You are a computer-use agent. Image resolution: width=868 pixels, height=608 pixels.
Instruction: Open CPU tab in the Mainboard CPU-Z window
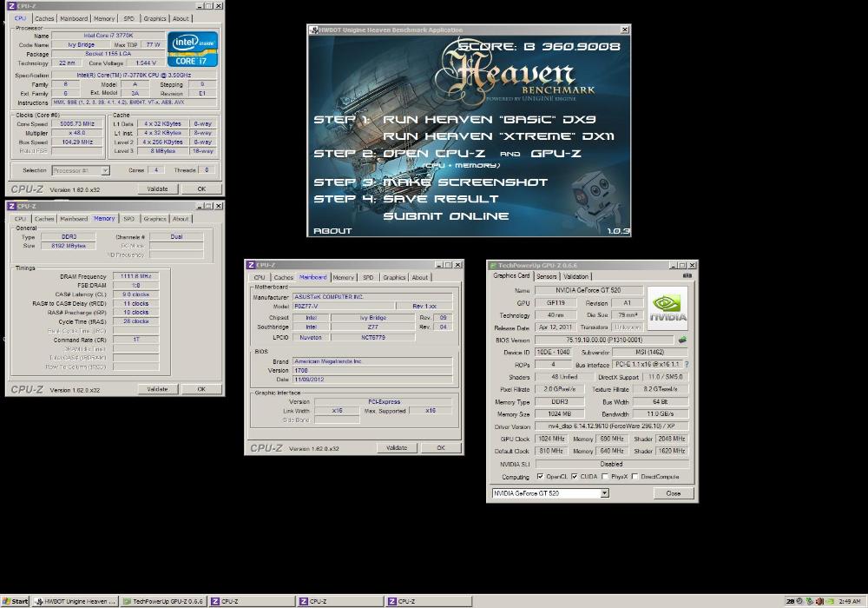(260, 277)
